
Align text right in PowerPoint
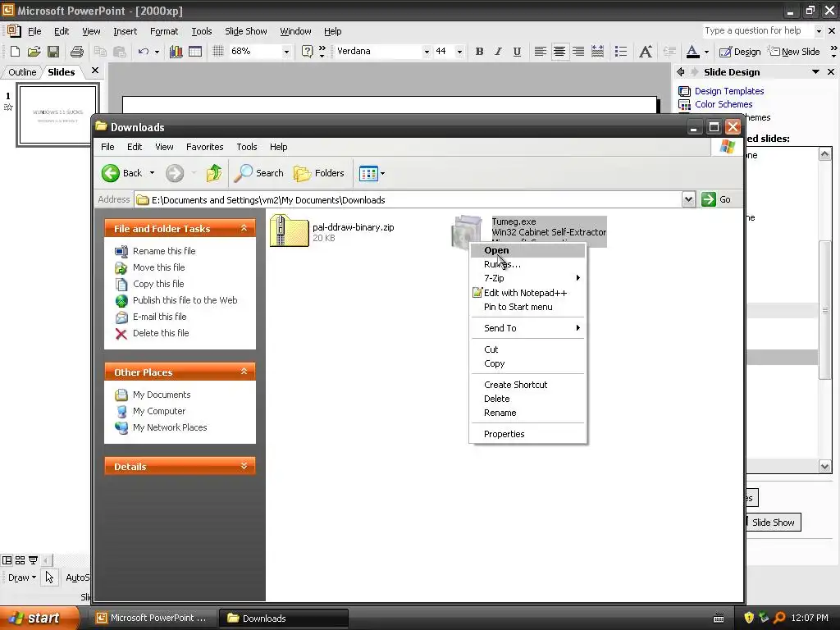click(x=578, y=52)
